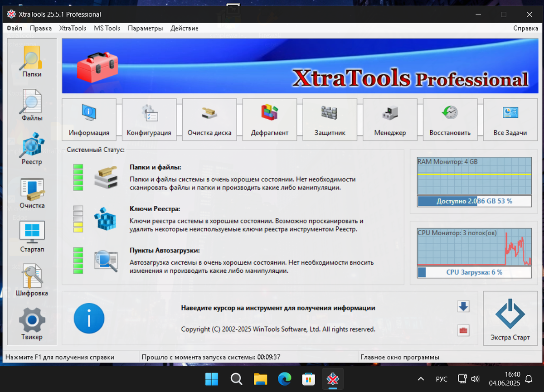Open File Explorer from the taskbar
Image resolution: width=544 pixels, height=392 pixels.
(x=260, y=379)
